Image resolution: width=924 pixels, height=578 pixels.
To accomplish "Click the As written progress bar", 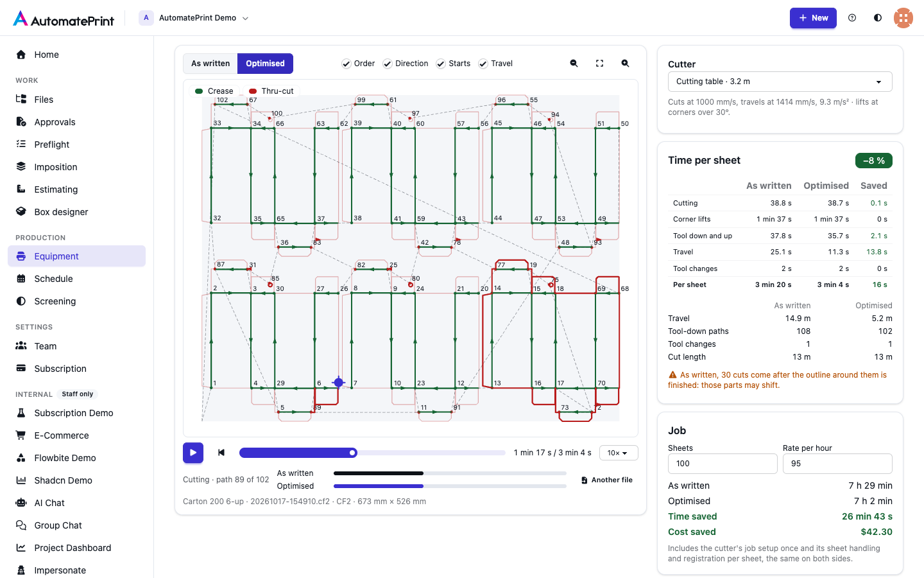I will [x=450, y=473].
